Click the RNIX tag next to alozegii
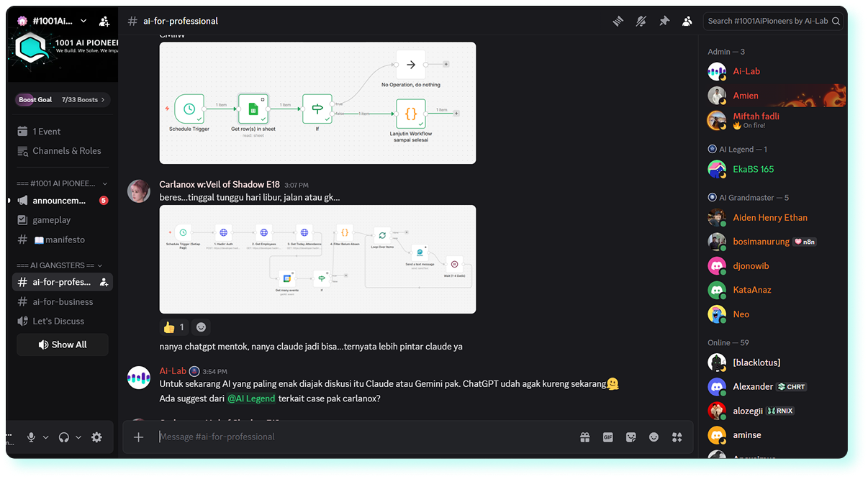Screen dimensions: 868x479 point(780,411)
